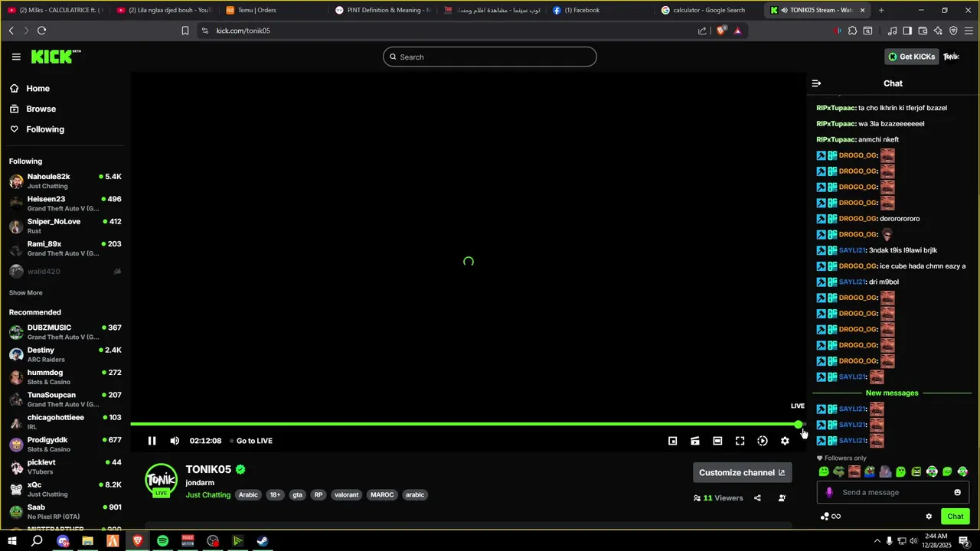Insert first green blob emote
The image size is (980, 551).
tap(824, 472)
